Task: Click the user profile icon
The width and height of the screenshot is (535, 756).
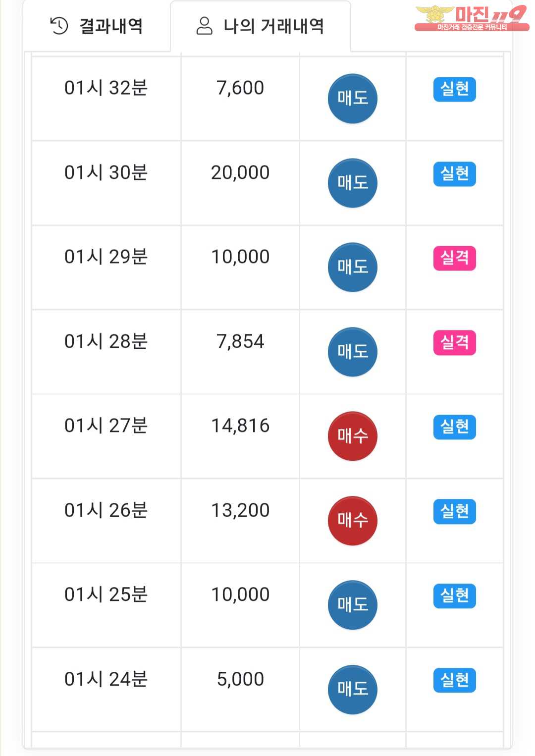Action: click(204, 26)
